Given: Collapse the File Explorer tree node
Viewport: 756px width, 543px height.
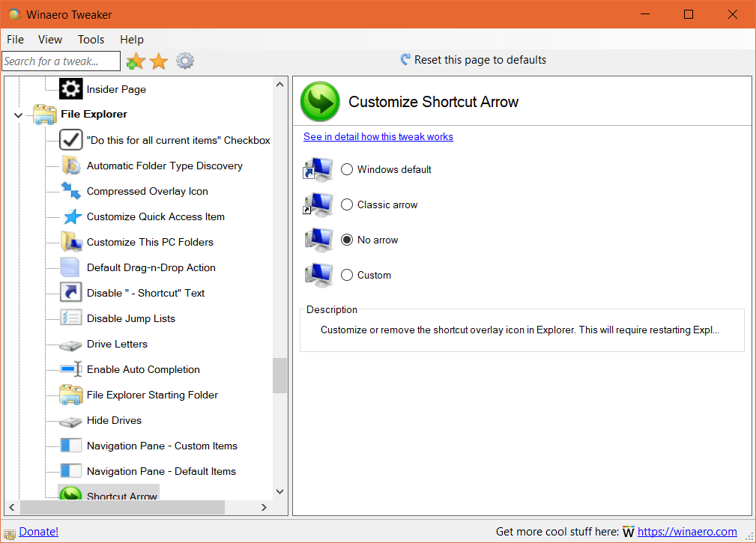Looking at the screenshot, I should coord(18,115).
